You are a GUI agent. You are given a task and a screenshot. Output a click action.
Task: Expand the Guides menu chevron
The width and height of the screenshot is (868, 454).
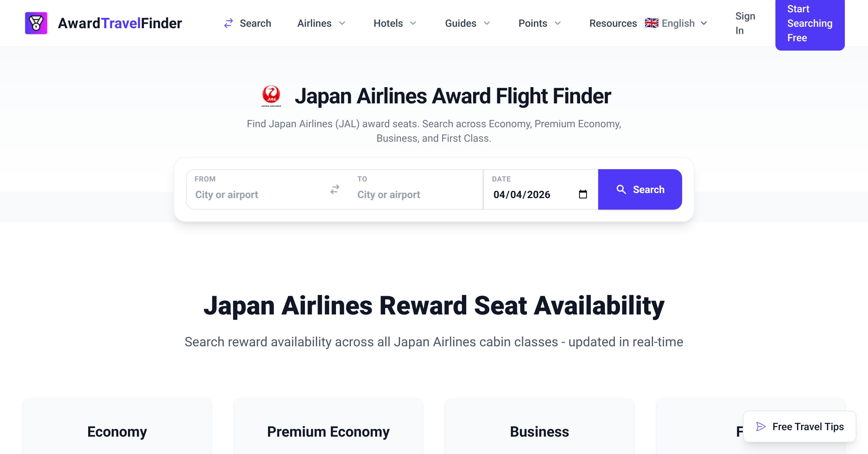point(487,23)
